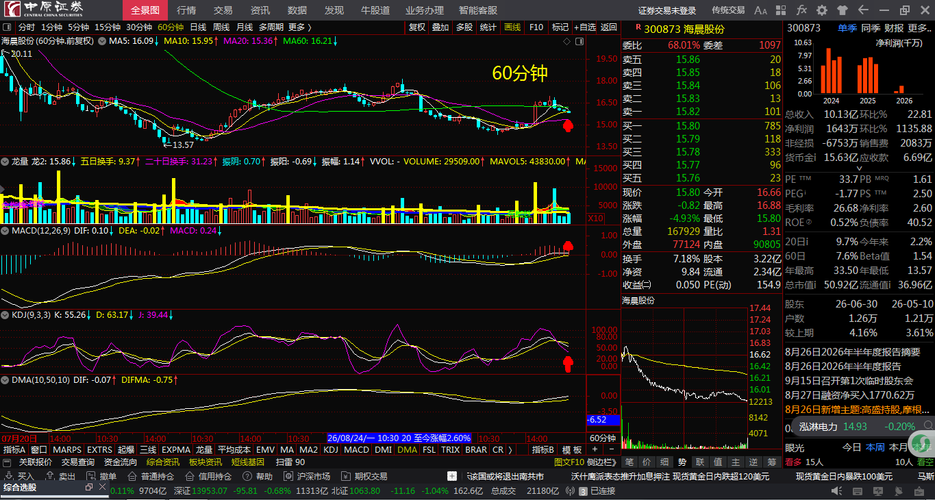Click +自选 add to watchlist

coord(585,27)
